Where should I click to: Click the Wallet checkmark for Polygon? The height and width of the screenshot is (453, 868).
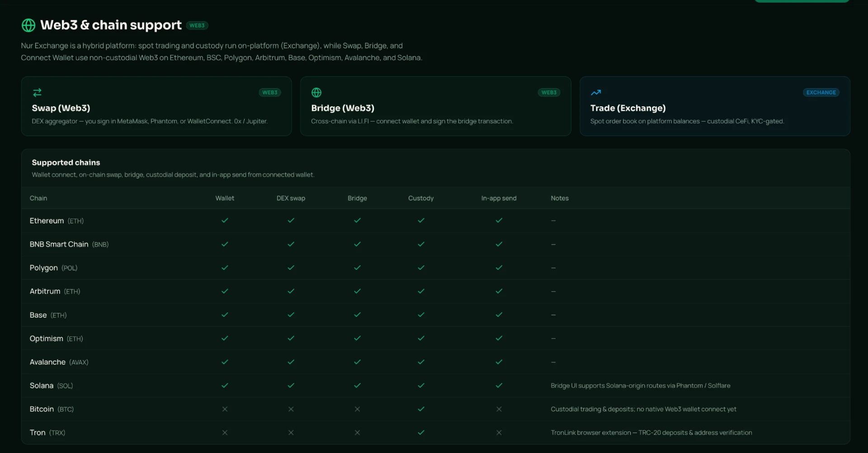(225, 267)
